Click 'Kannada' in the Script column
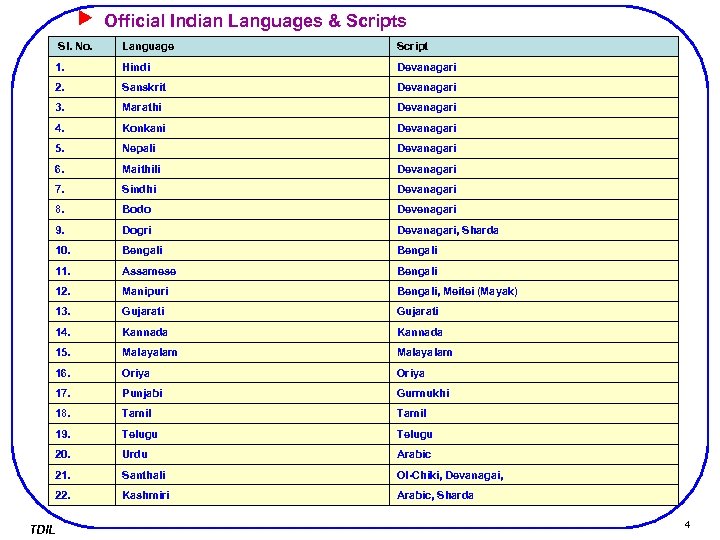Screen dimensions: 720x540 [x=534, y=332]
